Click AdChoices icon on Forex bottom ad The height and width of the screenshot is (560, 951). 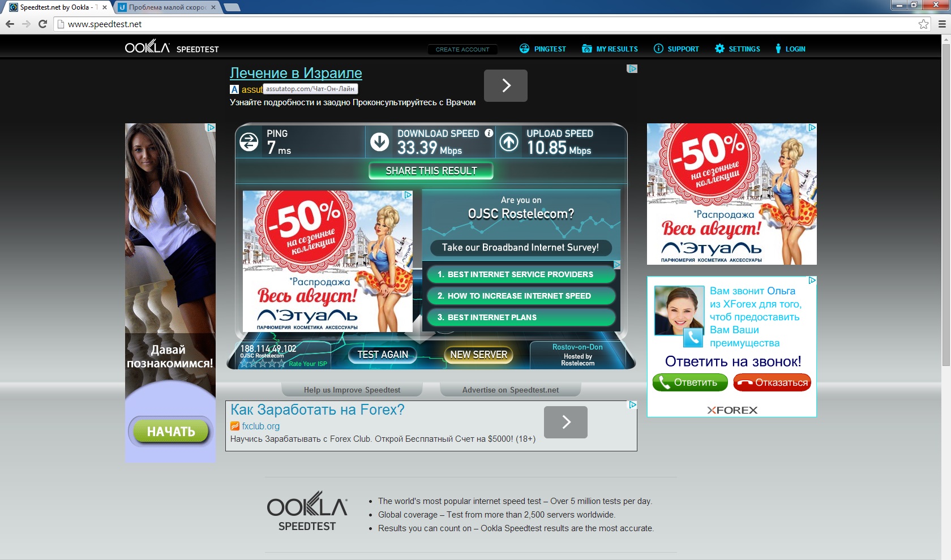click(632, 405)
